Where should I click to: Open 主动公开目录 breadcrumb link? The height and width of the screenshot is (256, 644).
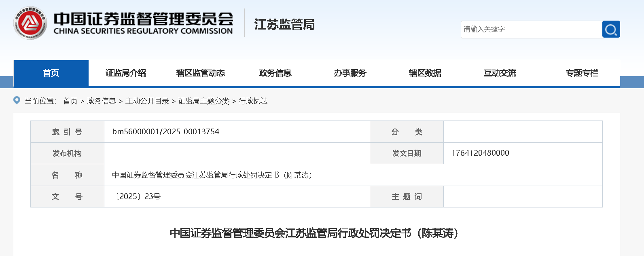(x=147, y=101)
